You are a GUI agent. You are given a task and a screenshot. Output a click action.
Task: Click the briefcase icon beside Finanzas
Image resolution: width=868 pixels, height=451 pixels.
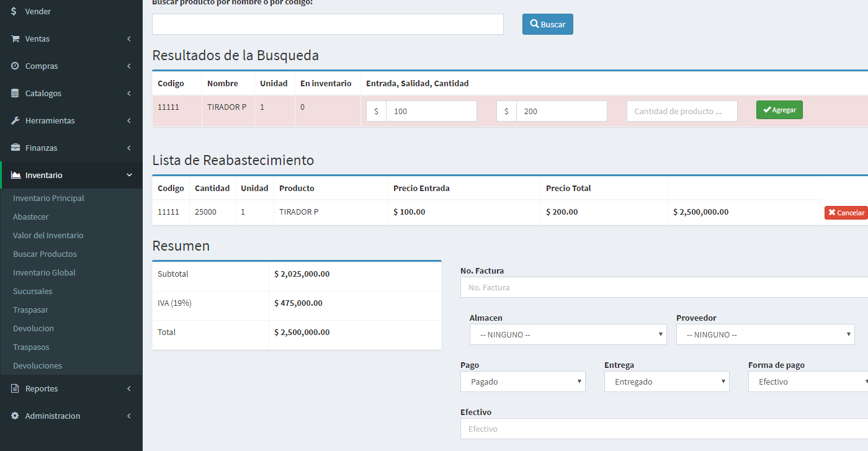pyautogui.click(x=15, y=148)
